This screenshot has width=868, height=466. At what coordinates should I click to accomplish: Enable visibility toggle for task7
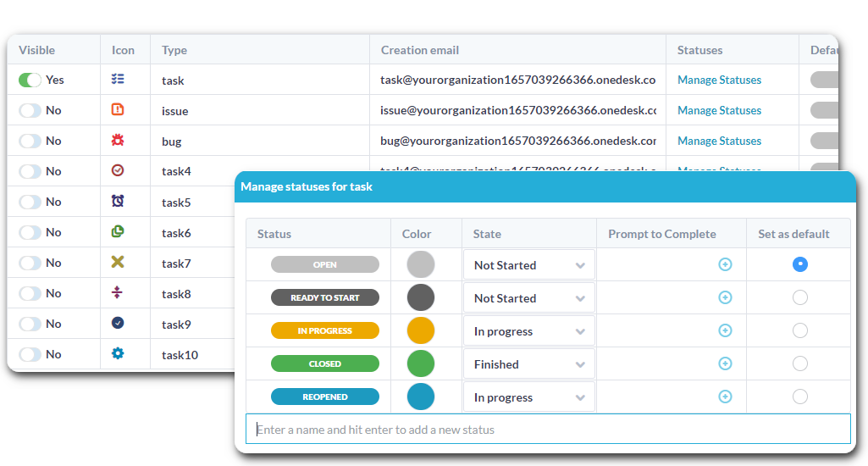click(x=30, y=263)
